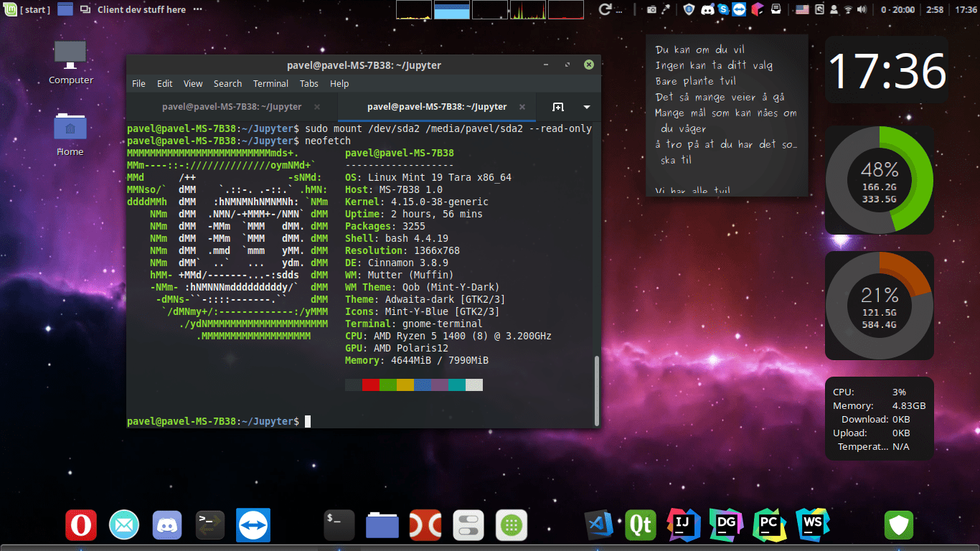Click the teal neofetch color block
980x551 pixels.
[x=457, y=385]
